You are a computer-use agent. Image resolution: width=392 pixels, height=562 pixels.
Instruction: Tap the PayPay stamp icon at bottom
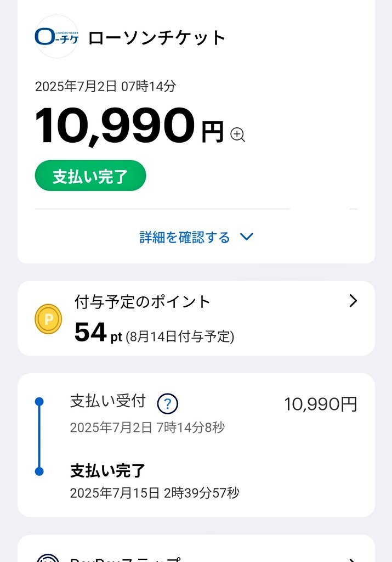point(48,558)
